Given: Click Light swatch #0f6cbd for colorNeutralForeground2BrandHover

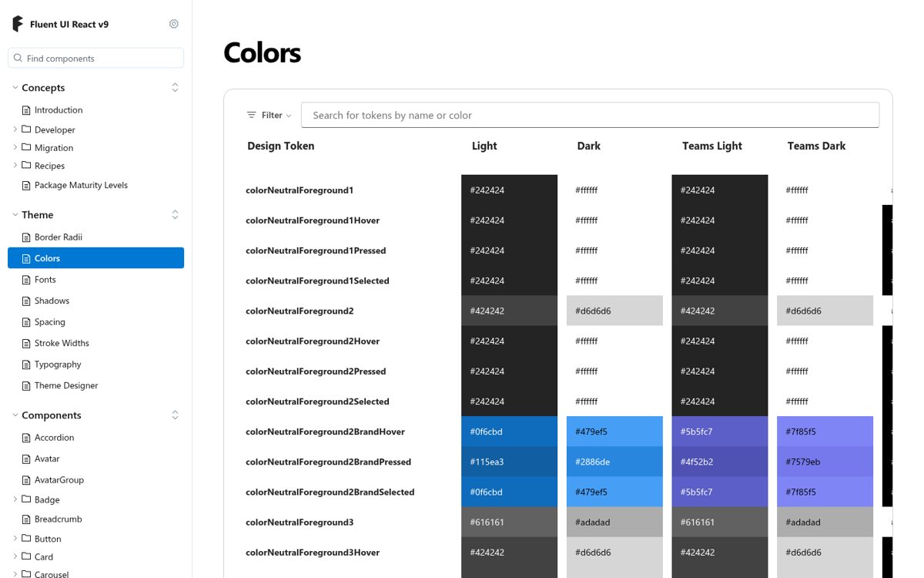Looking at the screenshot, I should [x=509, y=432].
